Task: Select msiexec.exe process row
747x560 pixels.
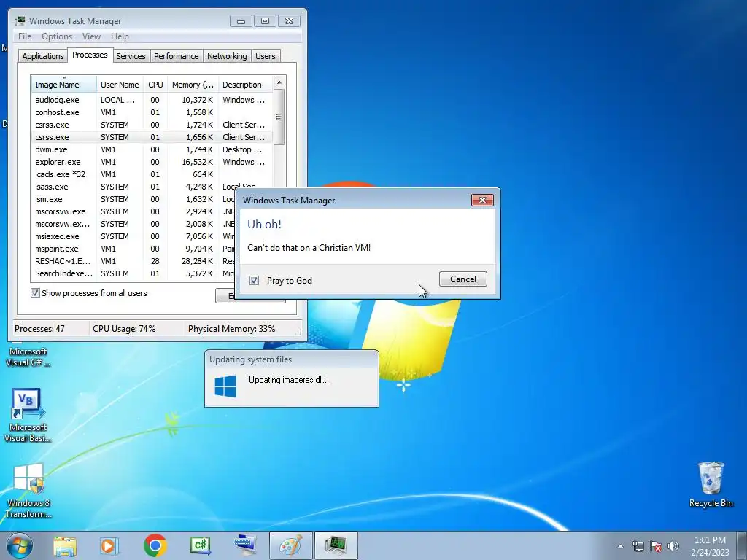Action: [x=133, y=236]
